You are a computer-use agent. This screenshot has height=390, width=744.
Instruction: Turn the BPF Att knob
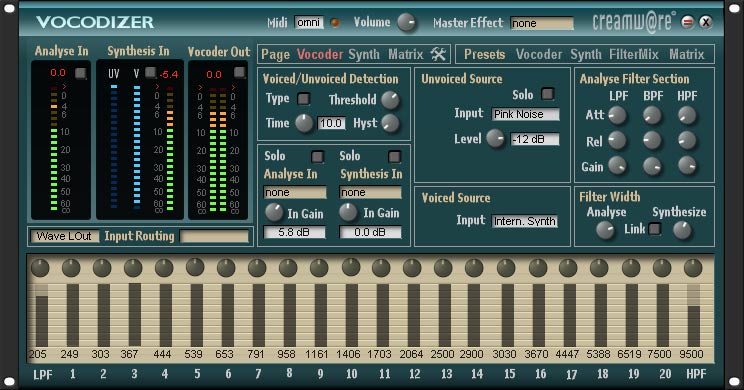click(x=652, y=115)
